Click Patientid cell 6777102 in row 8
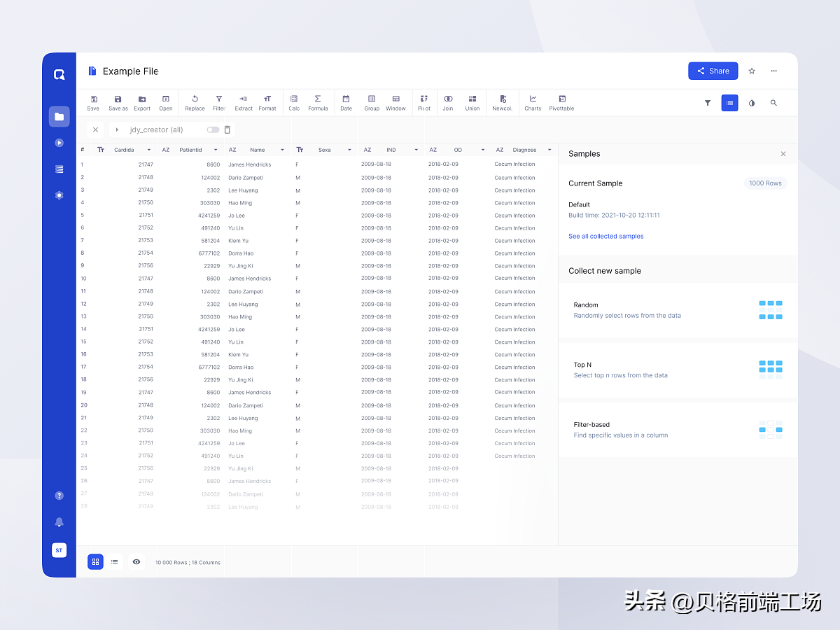 pos(209,253)
